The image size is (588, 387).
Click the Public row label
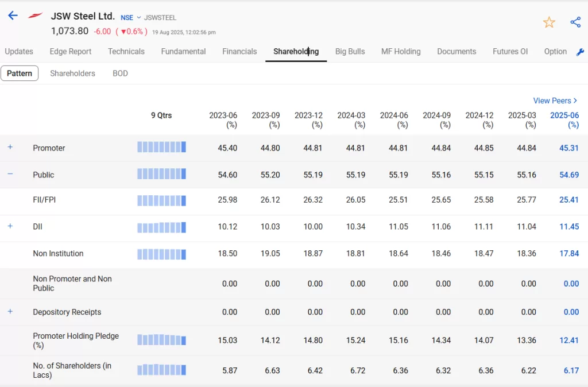[x=44, y=175]
